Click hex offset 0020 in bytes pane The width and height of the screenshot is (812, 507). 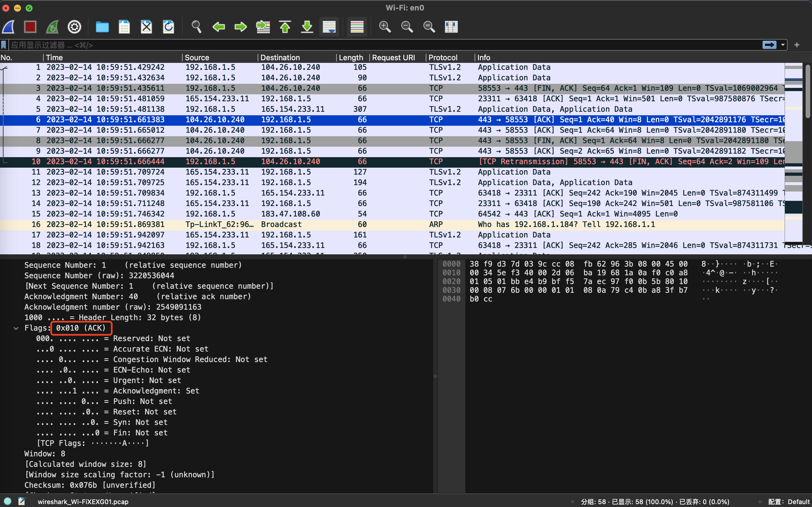pyautogui.click(x=451, y=282)
